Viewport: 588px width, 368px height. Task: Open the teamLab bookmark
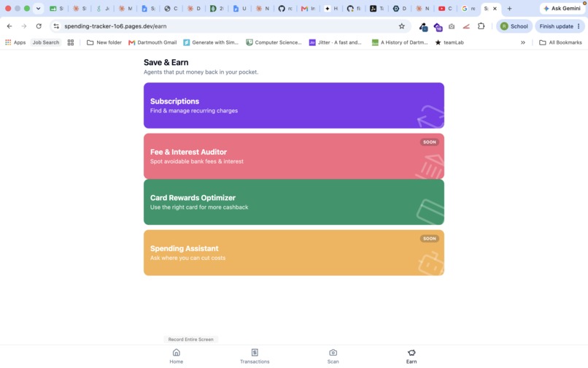point(449,42)
